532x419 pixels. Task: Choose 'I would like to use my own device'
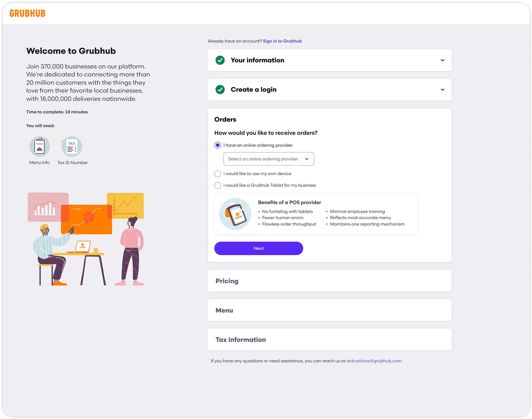[217, 174]
